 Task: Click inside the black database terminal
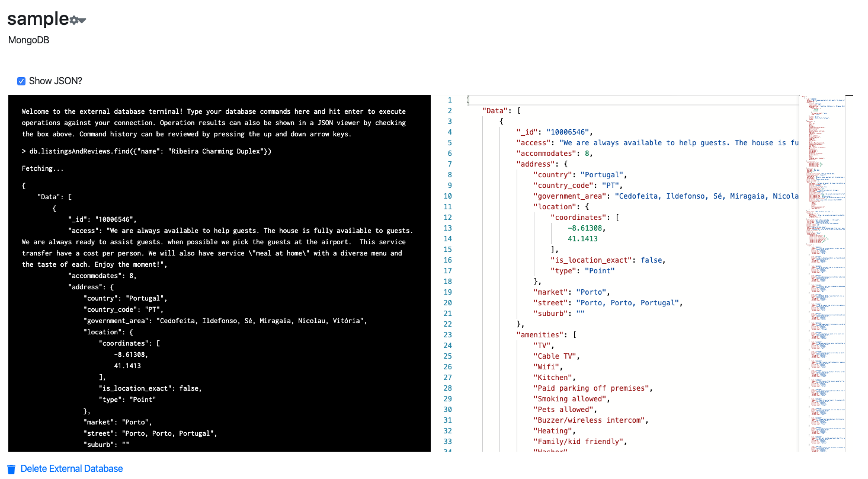pos(219,356)
